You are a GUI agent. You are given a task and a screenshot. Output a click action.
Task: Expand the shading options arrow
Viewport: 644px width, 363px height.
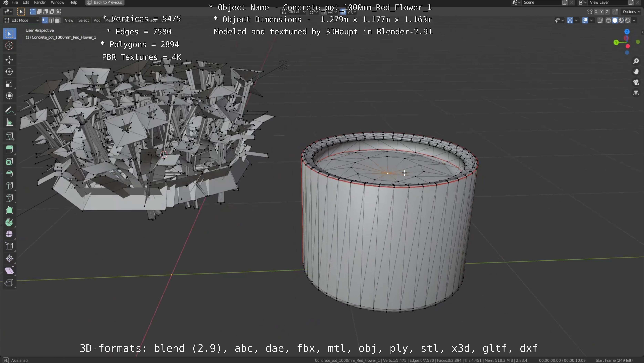(x=634, y=20)
